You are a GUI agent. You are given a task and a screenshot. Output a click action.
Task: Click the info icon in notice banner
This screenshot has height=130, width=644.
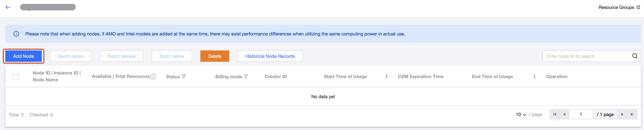pyautogui.click(x=16, y=34)
